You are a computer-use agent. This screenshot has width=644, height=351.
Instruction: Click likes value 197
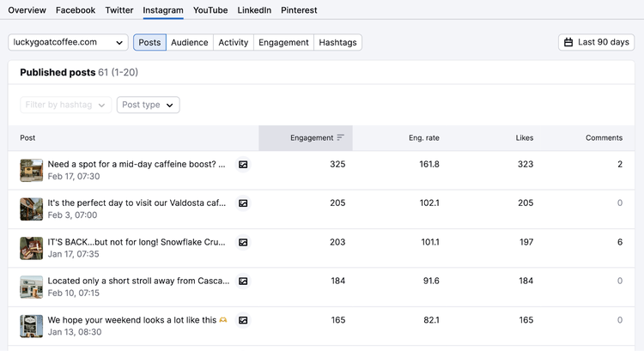pos(526,242)
